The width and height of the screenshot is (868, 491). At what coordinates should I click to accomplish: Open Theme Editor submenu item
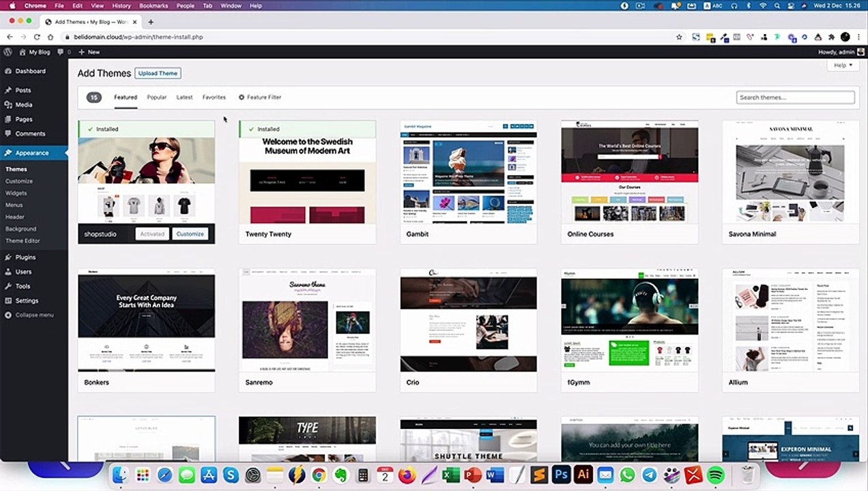coord(23,241)
